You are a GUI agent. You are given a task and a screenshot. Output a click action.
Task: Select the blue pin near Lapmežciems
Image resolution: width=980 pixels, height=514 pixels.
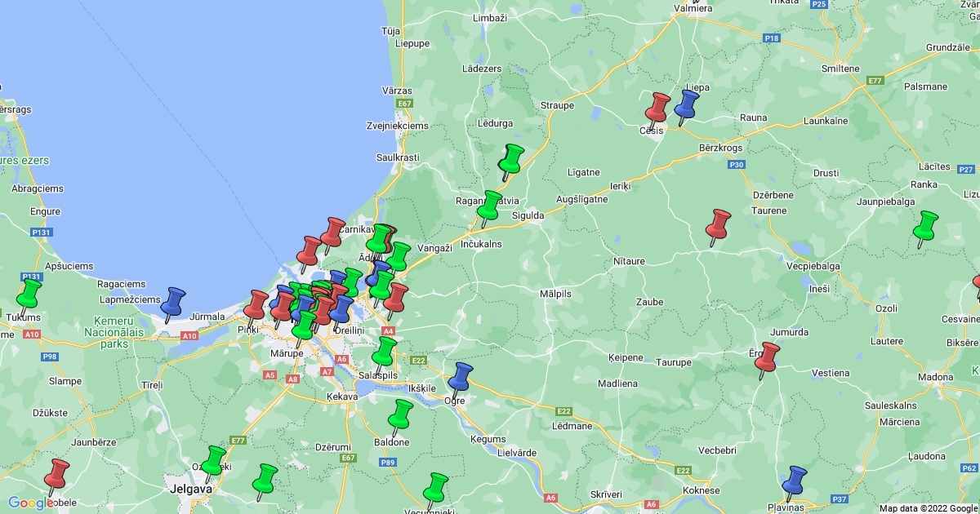pyautogui.click(x=173, y=304)
